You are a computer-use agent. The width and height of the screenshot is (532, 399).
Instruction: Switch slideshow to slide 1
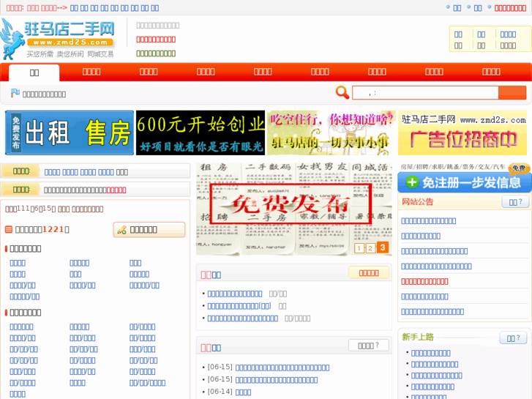tap(359, 248)
